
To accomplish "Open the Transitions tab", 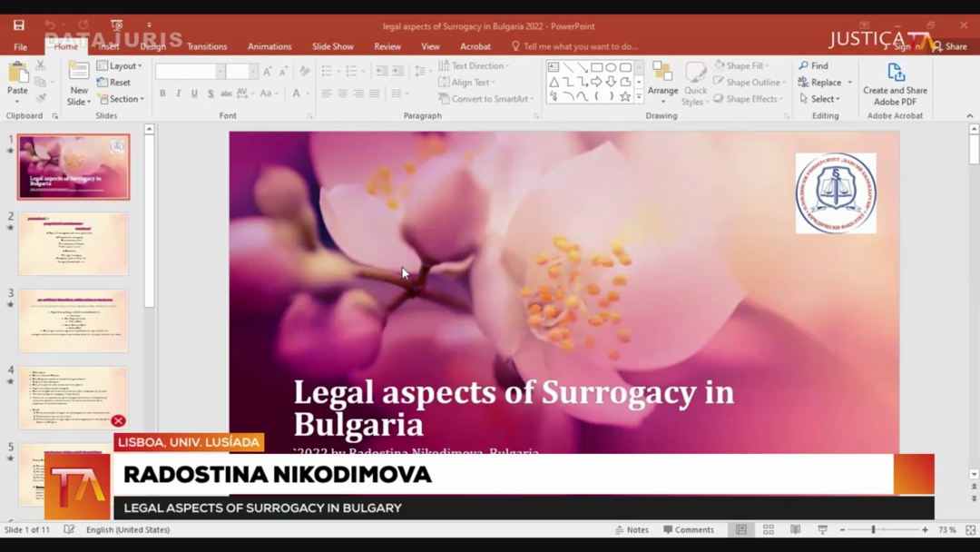I will [x=207, y=46].
